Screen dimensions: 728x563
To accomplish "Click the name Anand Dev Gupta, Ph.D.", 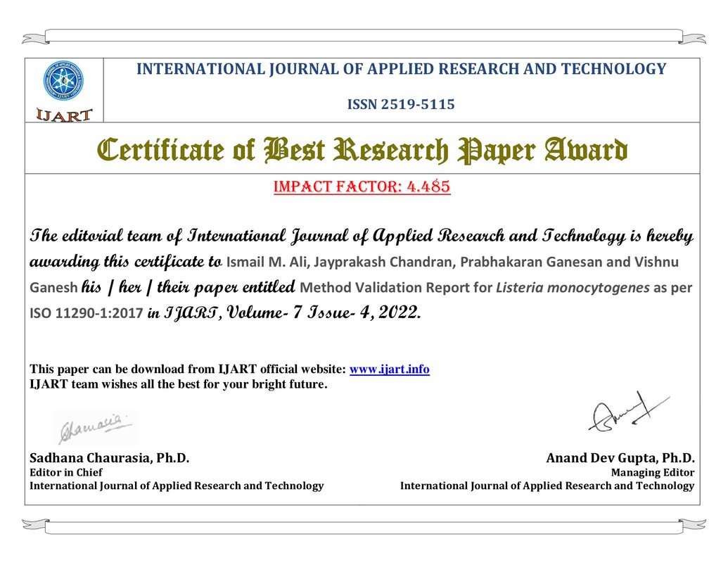I will (x=620, y=458).
